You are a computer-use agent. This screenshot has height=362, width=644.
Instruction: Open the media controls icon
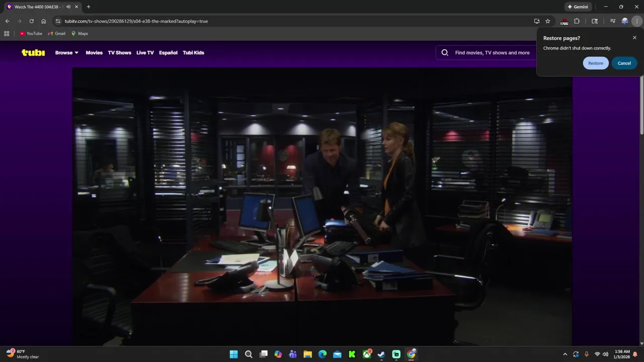612,21
